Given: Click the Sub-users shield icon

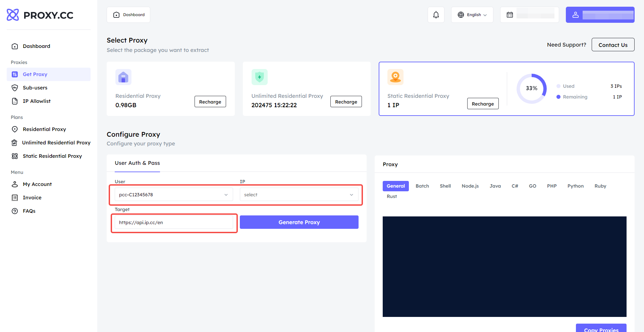Looking at the screenshot, I should point(15,88).
